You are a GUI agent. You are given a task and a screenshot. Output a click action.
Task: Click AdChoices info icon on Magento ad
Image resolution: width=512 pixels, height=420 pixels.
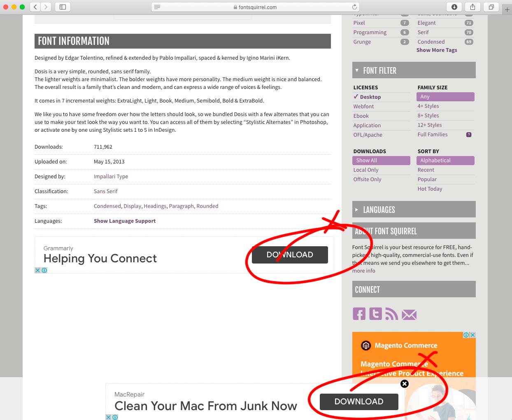(466, 335)
